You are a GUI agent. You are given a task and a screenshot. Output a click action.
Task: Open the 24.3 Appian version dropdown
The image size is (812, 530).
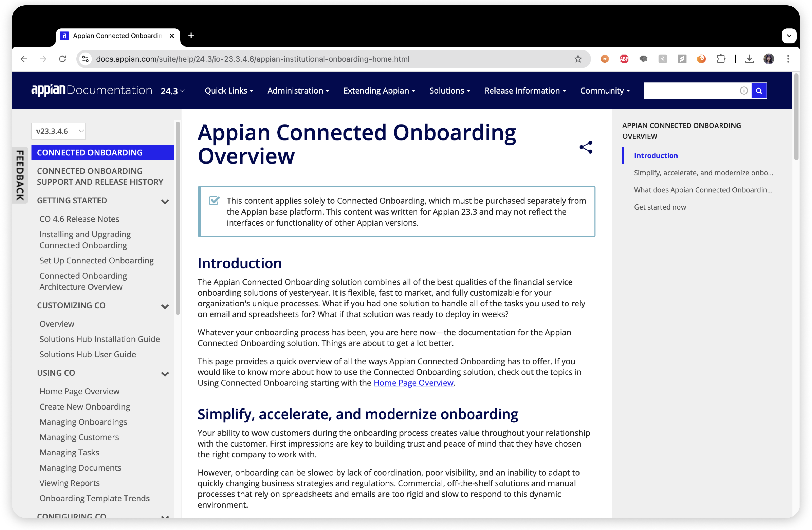(172, 91)
